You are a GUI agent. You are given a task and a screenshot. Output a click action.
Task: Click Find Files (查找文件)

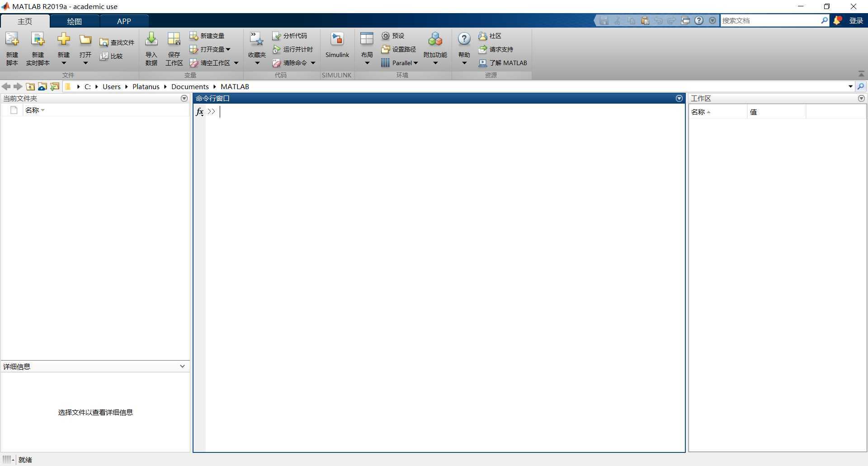(117, 43)
